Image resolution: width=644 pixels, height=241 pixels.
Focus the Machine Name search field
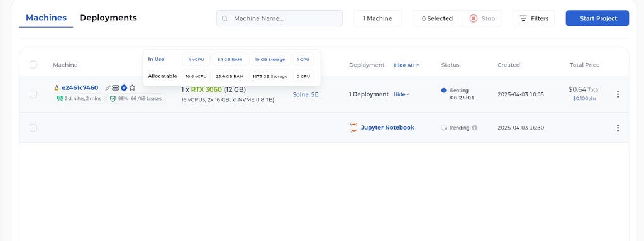pos(279,18)
